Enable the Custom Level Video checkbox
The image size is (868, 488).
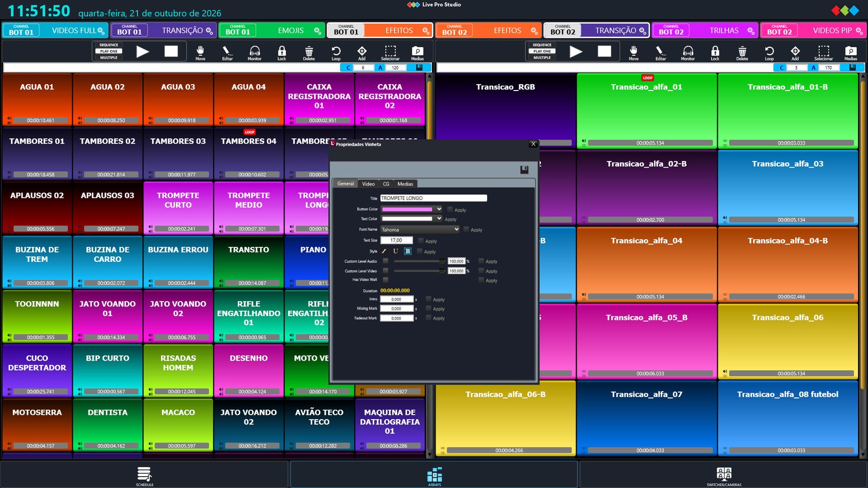click(x=386, y=271)
